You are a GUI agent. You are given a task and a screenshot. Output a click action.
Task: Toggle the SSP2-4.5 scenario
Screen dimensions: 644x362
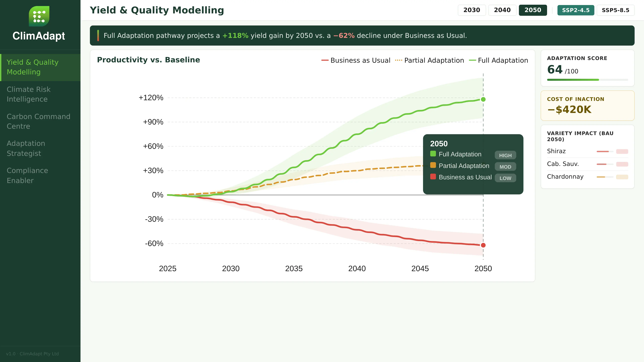tap(576, 10)
